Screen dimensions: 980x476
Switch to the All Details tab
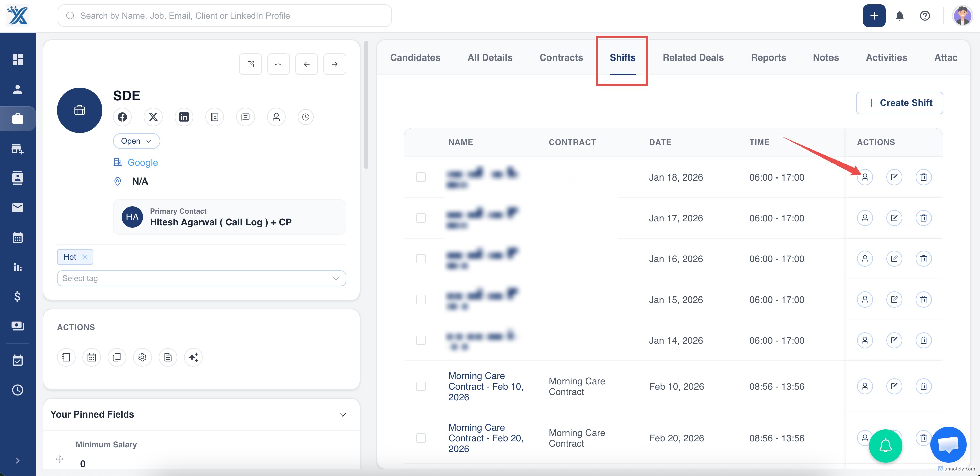[x=490, y=58]
